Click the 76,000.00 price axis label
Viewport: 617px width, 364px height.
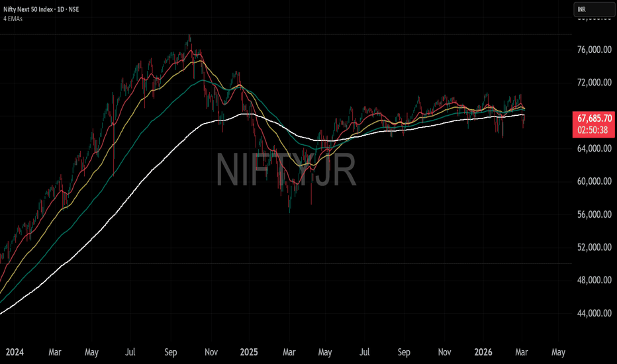[594, 50]
